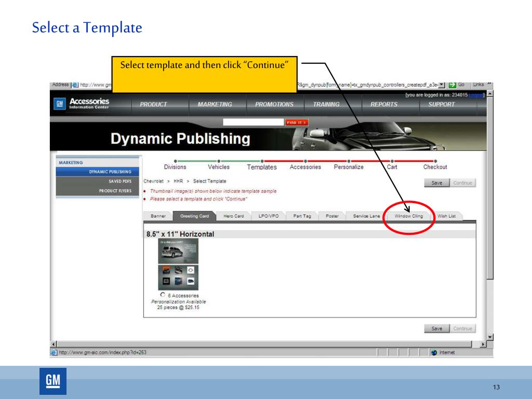The height and width of the screenshot is (399, 532).
Task: Click the GM Accessories Information Center logo
Action: [82, 103]
